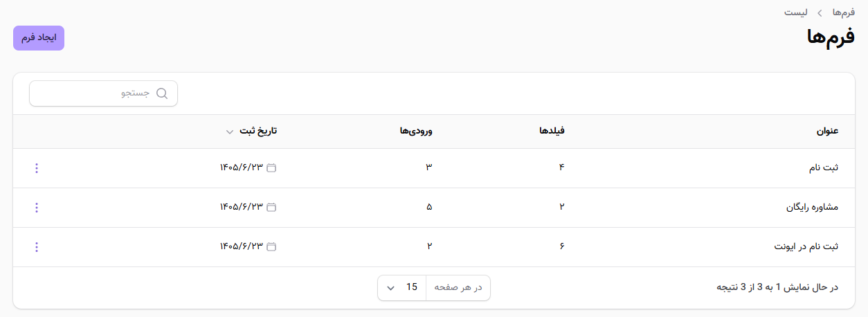Open actions menu for مشاوره رایگان row

[37, 208]
